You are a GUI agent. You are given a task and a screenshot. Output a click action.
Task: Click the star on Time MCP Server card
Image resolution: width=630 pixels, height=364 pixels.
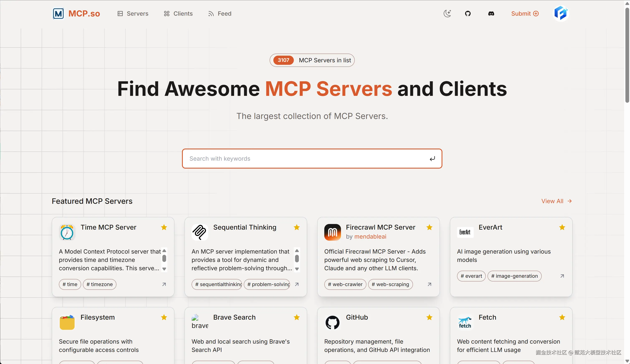click(164, 227)
